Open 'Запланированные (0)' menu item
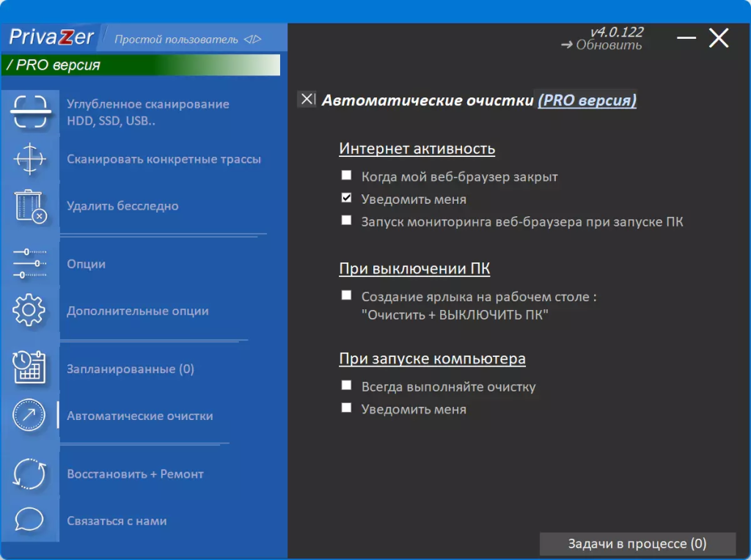 (131, 369)
